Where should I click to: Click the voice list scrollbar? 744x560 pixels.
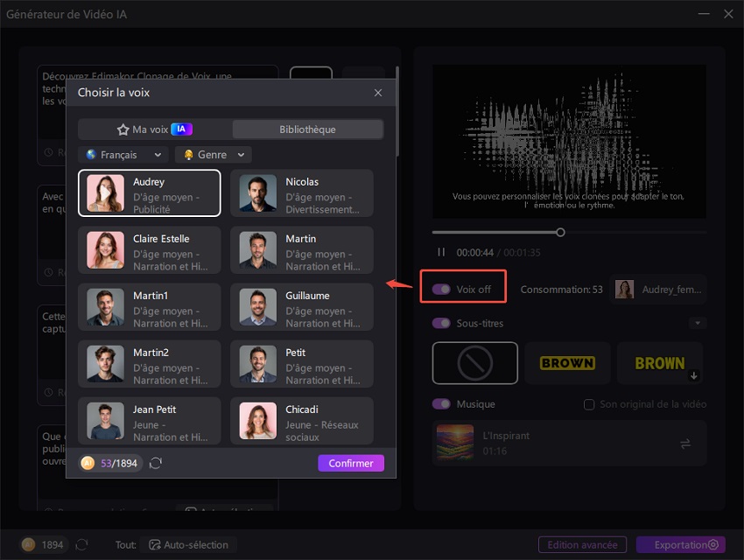(x=397, y=111)
